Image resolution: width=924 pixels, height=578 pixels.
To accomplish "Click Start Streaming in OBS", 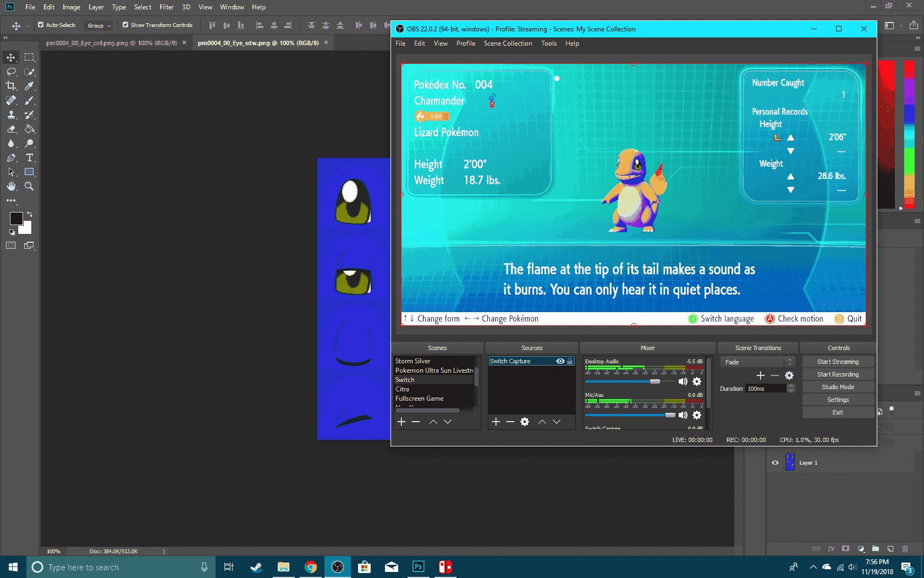I will [x=838, y=362].
